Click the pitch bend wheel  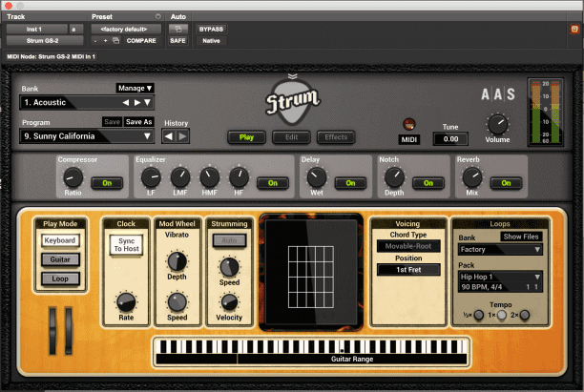click(x=52, y=331)
